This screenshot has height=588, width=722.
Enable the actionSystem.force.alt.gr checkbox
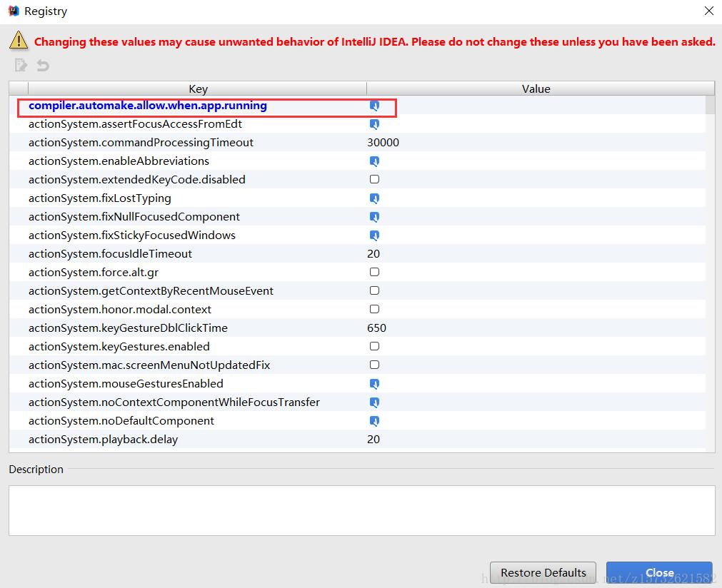(374, 273)
